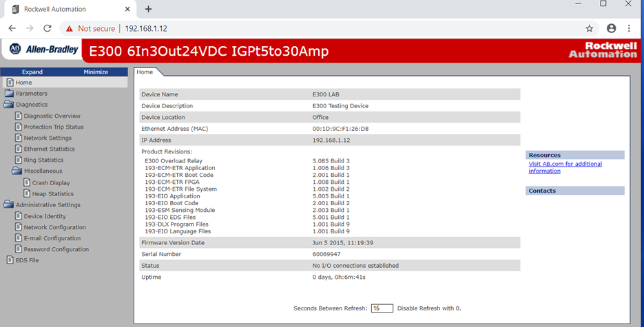Open Protection Trip Status page
The width and height of the screenshot is (644, 327).
53,127
